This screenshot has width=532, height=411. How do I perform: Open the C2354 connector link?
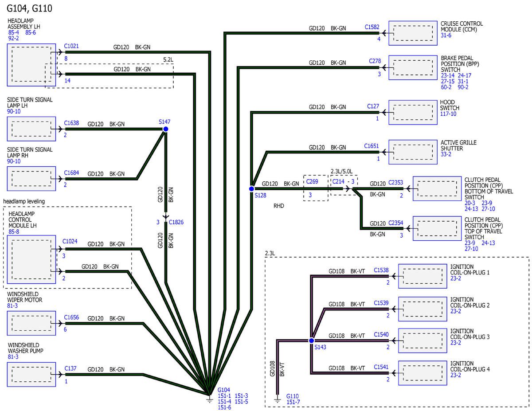click(x=396, y=222)
